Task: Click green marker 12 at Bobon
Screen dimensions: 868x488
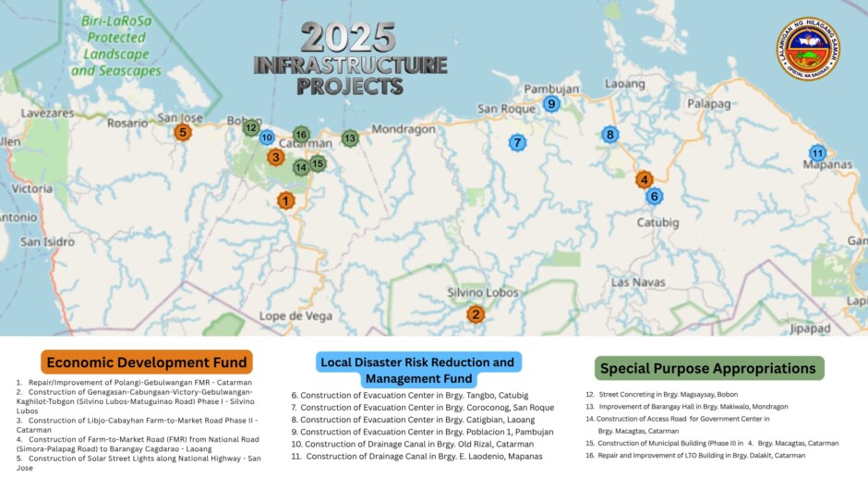Action: 251,127
